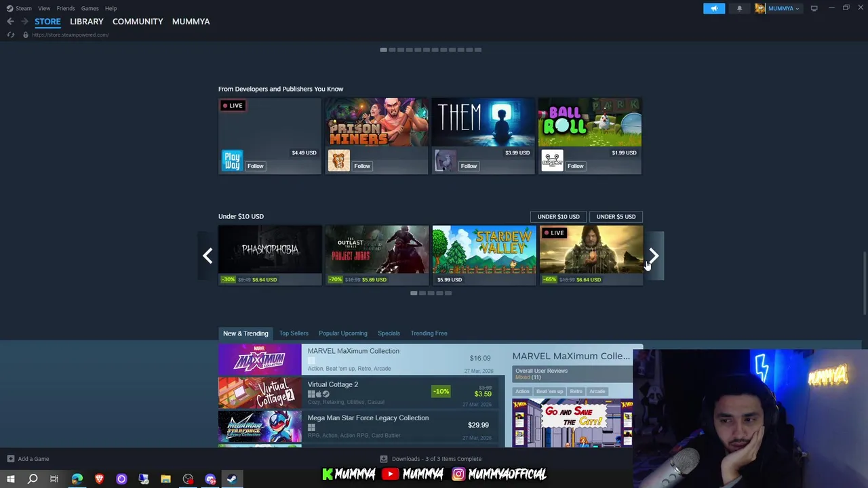Open the notifications bell
Image resolution: width=868 pixels, height=488 pixels.
pos(739,8)
